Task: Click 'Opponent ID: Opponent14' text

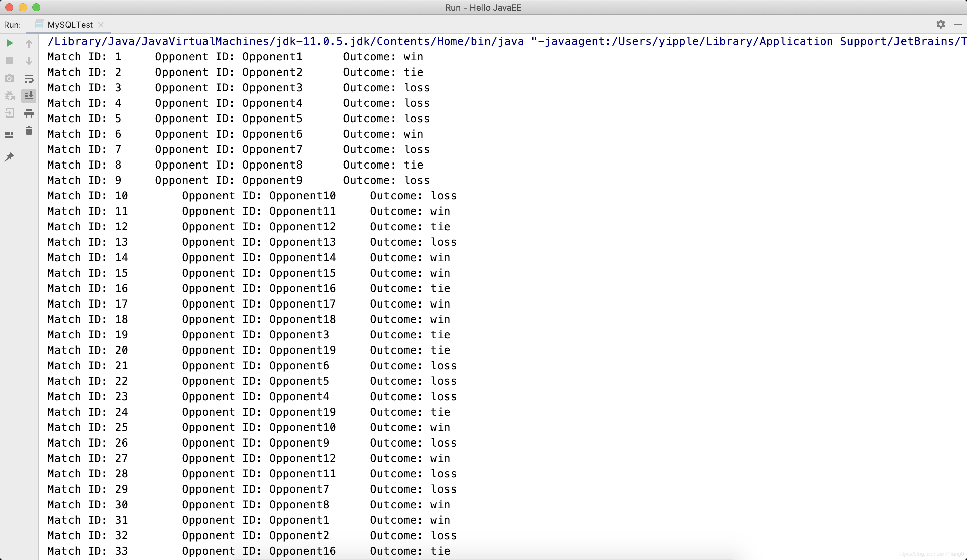Action: pos(259,258)
